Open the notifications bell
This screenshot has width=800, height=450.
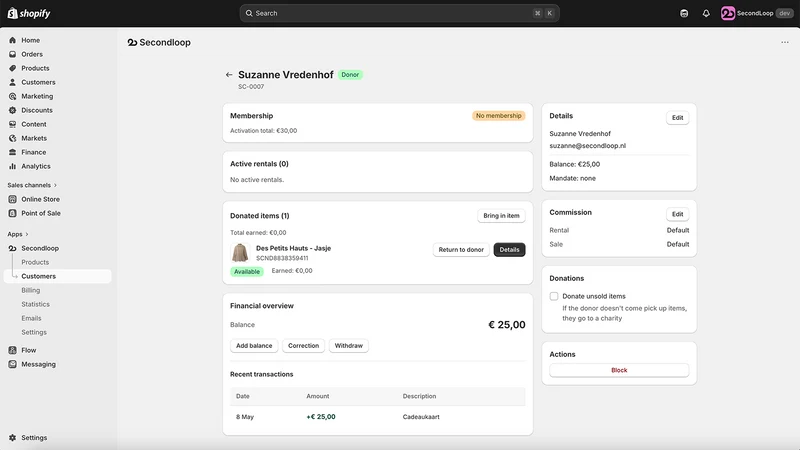coord(706,13)
